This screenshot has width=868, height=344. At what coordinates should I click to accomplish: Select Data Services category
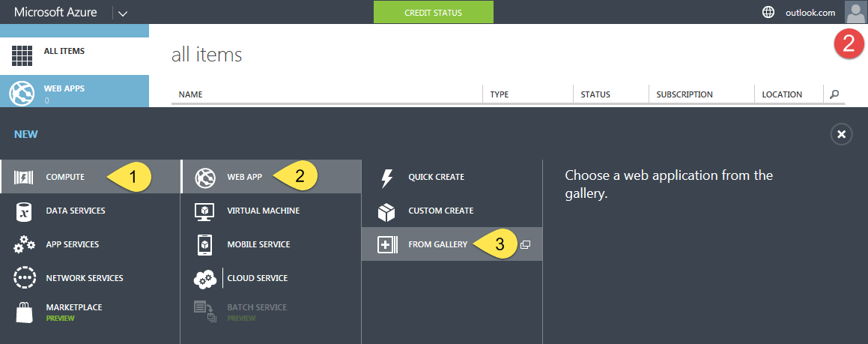click(90, 211)
